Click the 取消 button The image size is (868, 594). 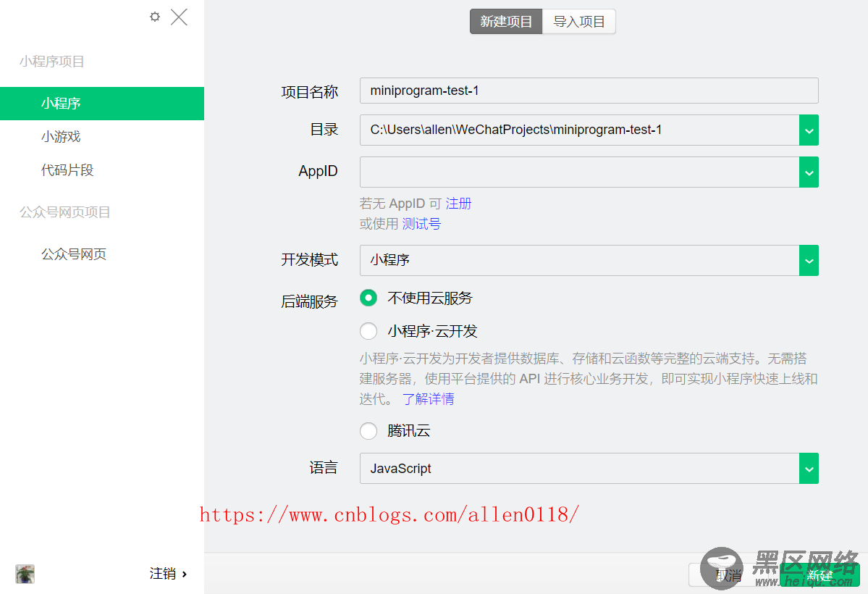click(730, 575)
